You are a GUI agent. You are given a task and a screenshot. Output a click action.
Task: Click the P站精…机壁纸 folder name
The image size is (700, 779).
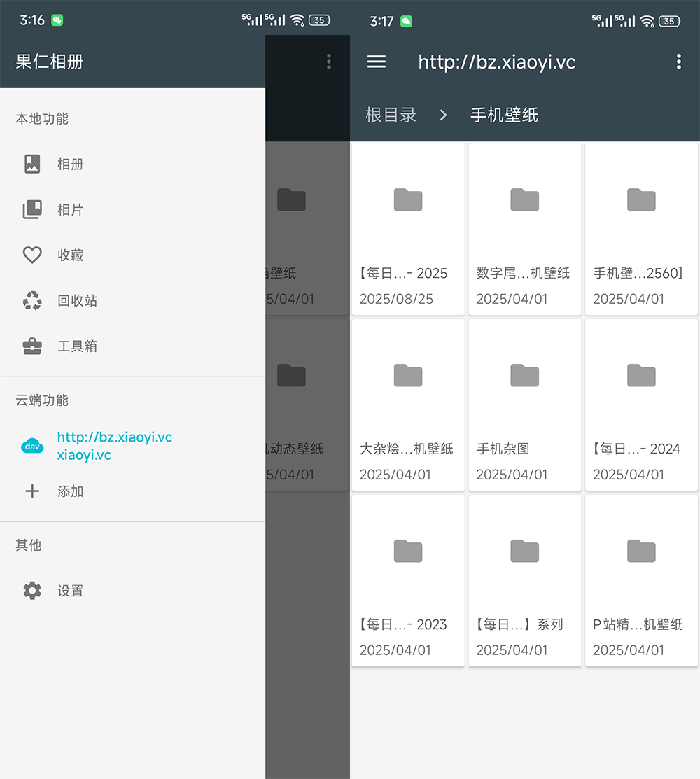click(638, 624)
